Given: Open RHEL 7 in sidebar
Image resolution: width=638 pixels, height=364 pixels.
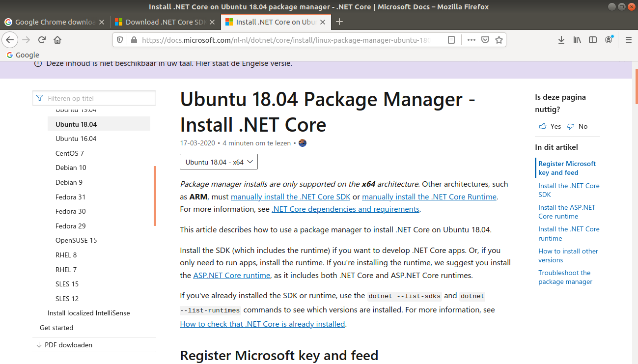Looking at the screenshot, I should (x=66, y=270).
